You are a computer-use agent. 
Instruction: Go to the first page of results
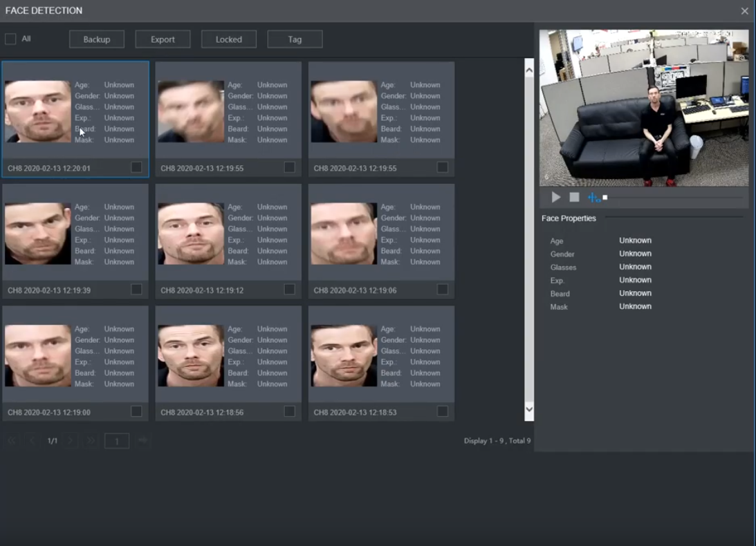pos(12,441)
